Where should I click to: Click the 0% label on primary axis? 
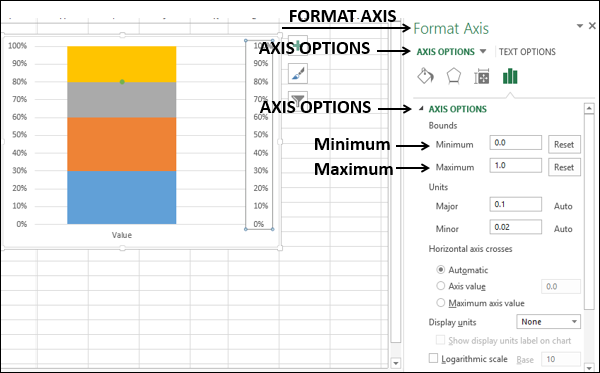tap(22, 224)
